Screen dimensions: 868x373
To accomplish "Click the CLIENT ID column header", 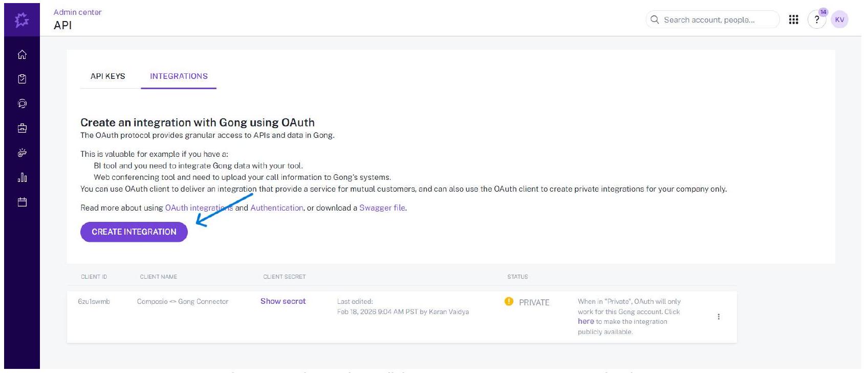I will pyautogui.click(x=94, y=277).
